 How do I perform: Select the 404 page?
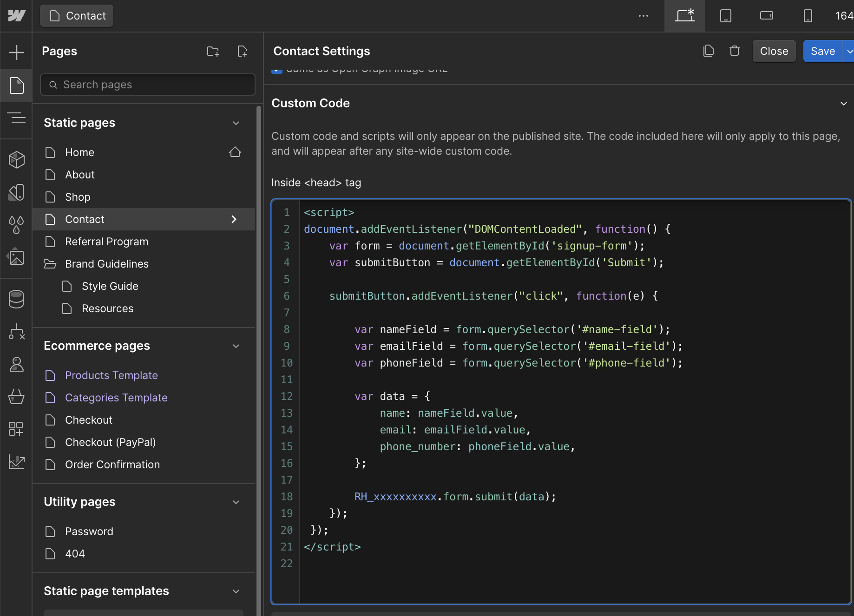[144, 554]
